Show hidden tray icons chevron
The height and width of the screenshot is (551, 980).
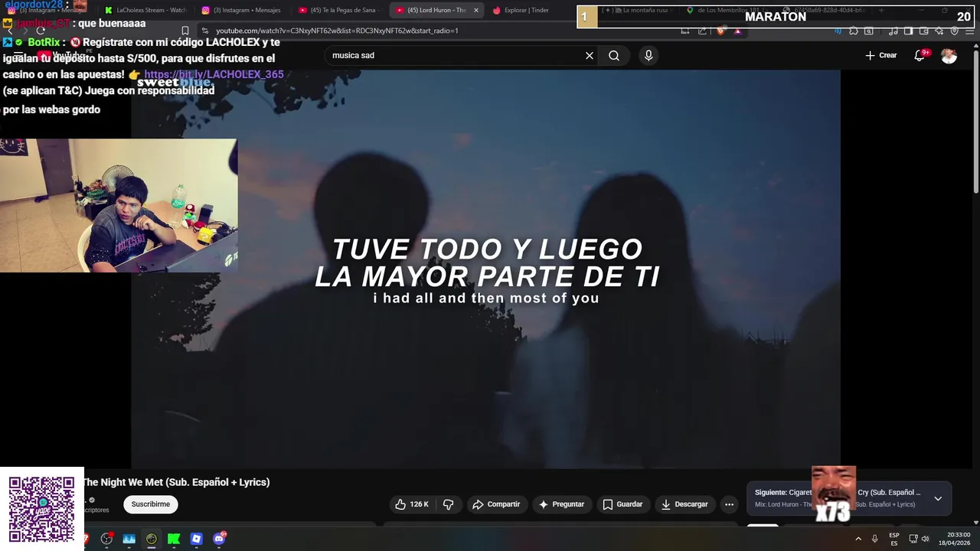coord(857,539)
